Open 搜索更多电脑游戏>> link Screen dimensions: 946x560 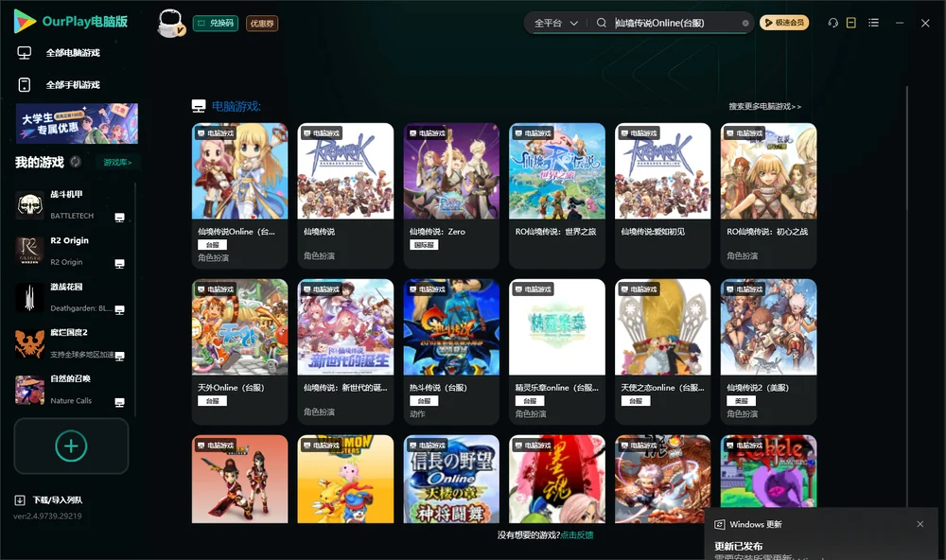pos(764,106)
